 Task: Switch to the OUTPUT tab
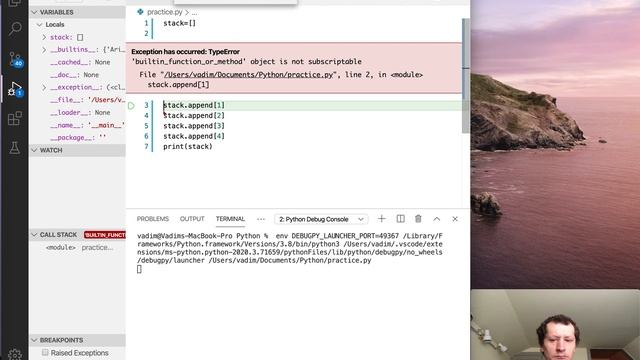(192, 219)
